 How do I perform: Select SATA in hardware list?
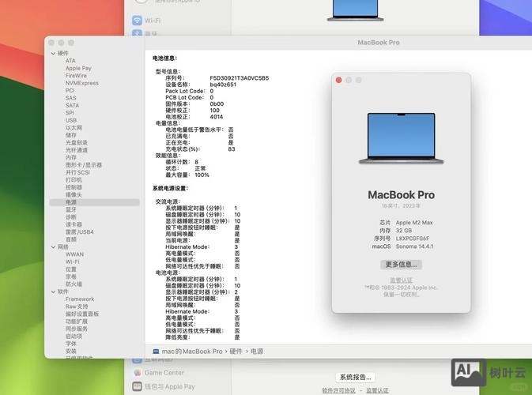(x=72, y=105)
